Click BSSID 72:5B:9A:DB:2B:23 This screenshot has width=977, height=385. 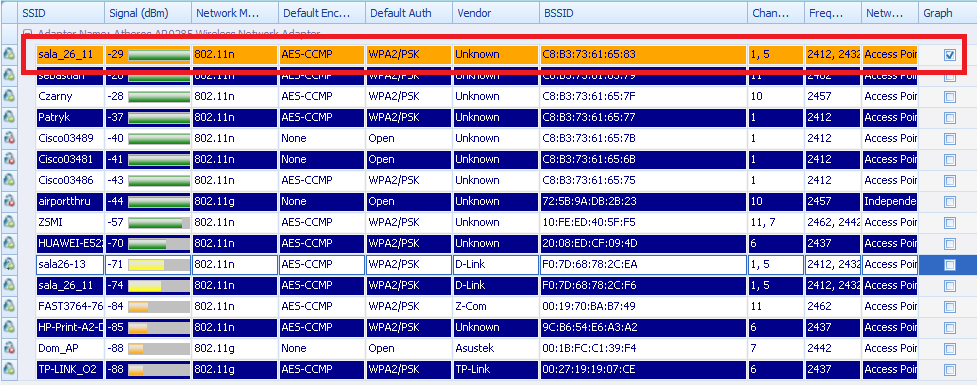tap(643, 201)
